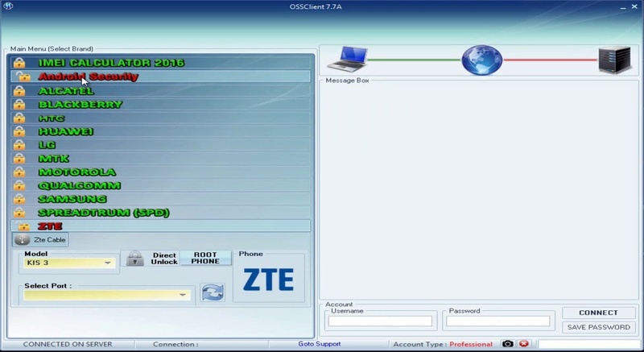
Task: Click open-lock icon beside Android Security
Action: point(22,77)
